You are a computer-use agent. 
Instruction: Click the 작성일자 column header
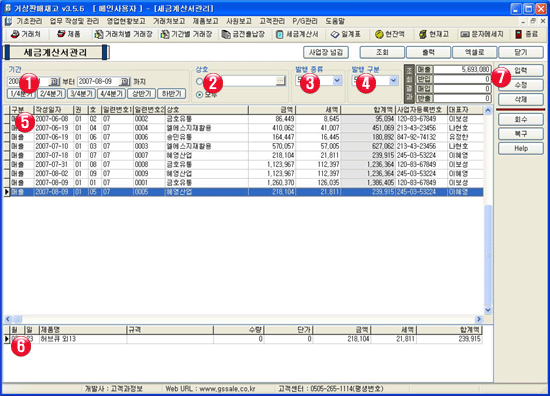tap(53, 110)
